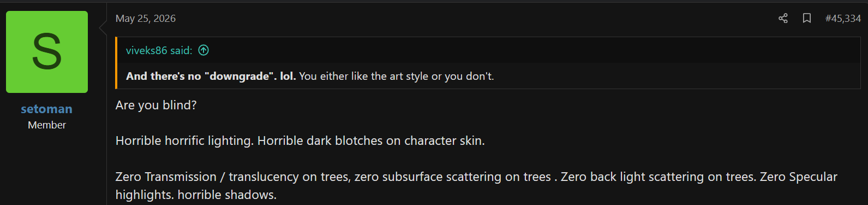Click the 'Horrible horrific lighting' sentence
The image size is (868, 205).
184,140
